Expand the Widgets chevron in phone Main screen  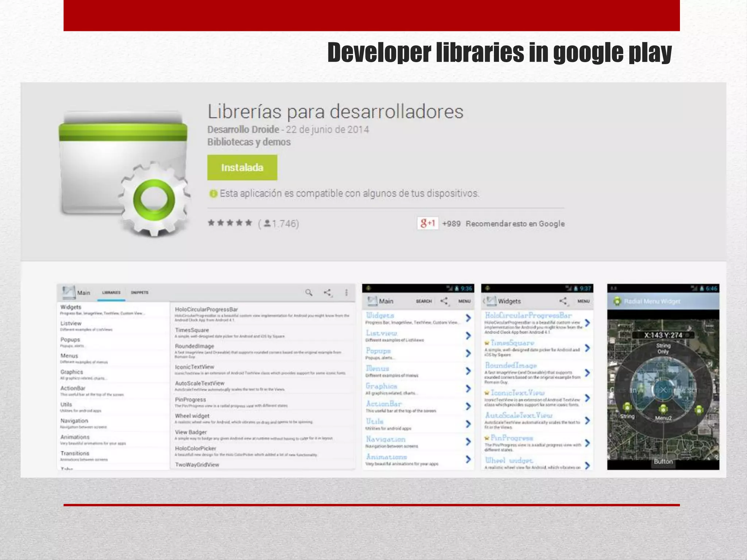[x=468, y=318]
